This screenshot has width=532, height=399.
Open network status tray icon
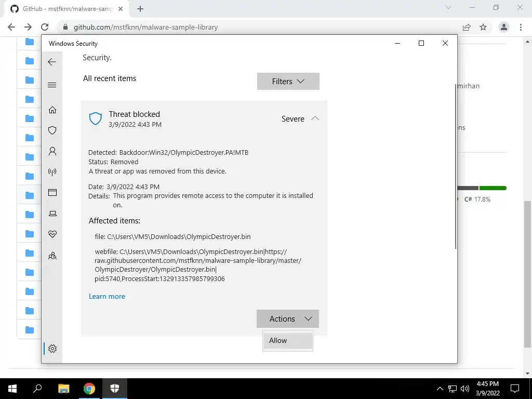[453, 389]
